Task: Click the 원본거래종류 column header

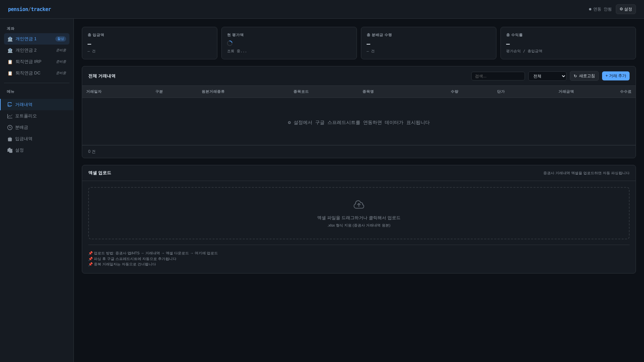Action: click(213, 92)
